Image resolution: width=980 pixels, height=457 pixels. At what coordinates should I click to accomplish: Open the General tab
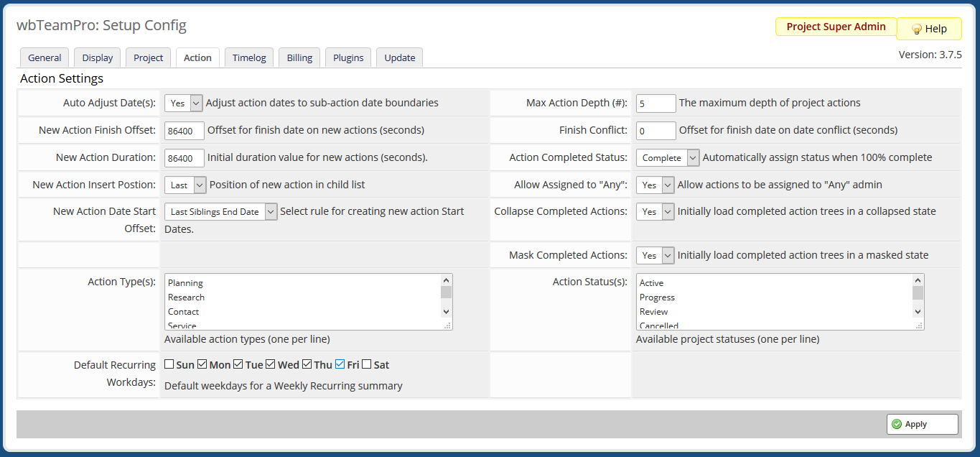coord(45,57)
